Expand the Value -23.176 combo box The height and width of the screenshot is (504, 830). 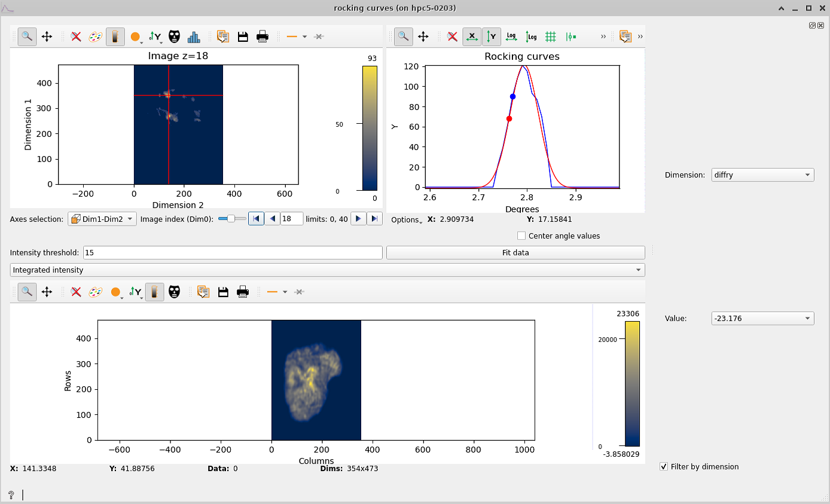(762, 318)
